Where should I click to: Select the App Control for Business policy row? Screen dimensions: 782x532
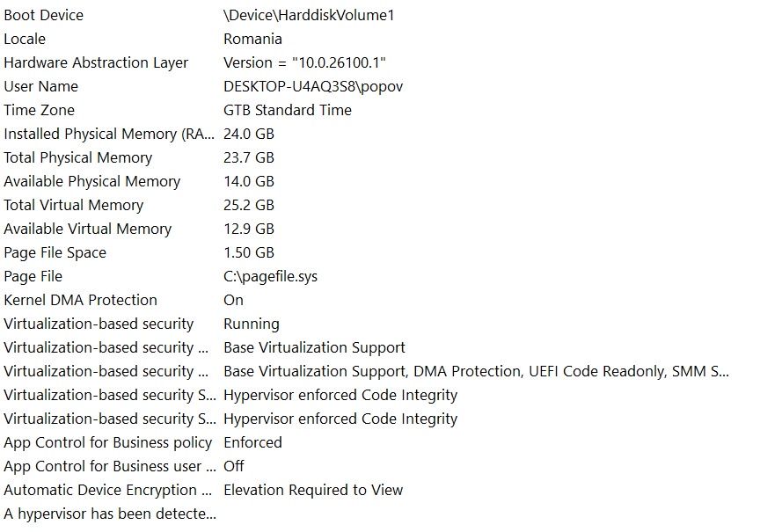pos(107,442)
